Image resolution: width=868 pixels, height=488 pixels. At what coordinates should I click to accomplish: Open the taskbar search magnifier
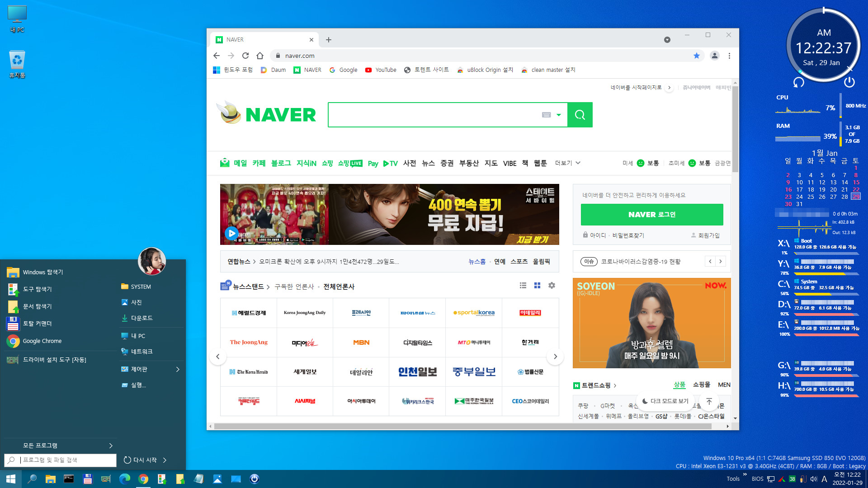32,479
